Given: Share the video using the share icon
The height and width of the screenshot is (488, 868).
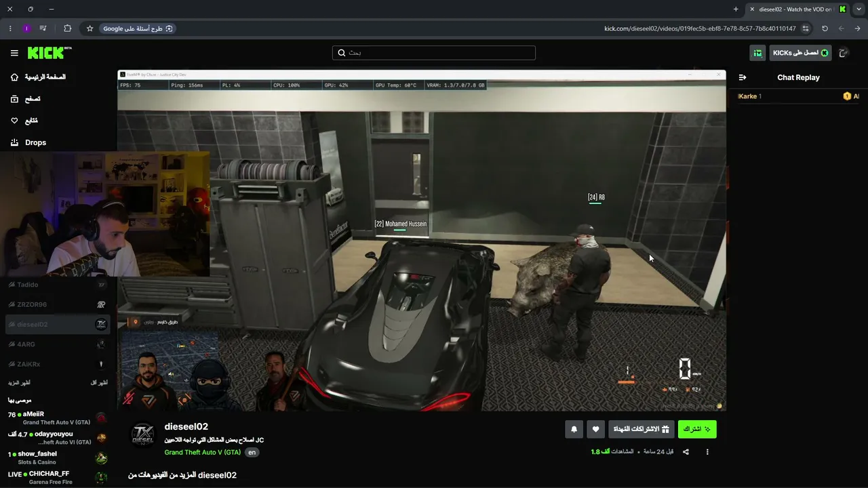Looking at the screenshot, I should tap(686, 452).
